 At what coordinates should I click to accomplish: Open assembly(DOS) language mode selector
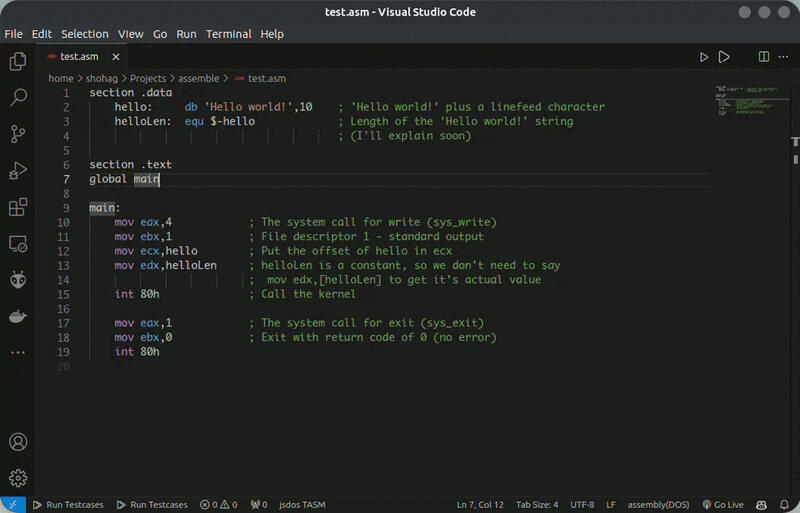coord(659,504)
